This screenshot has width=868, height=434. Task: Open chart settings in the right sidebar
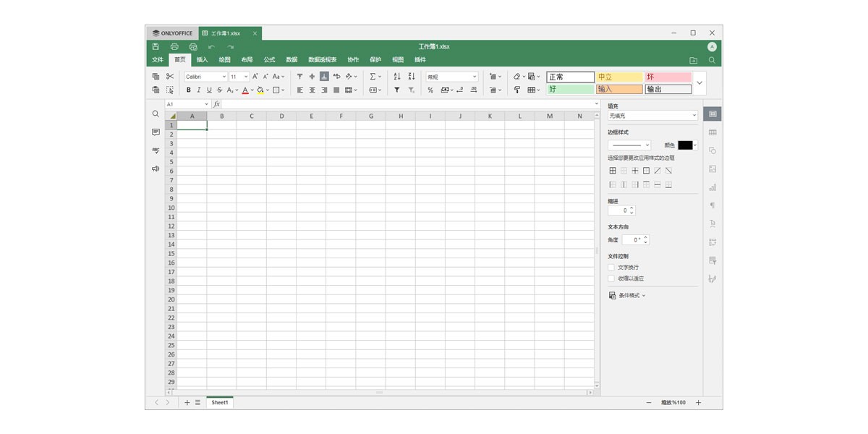pyautogui.click(x=712, y=186)
